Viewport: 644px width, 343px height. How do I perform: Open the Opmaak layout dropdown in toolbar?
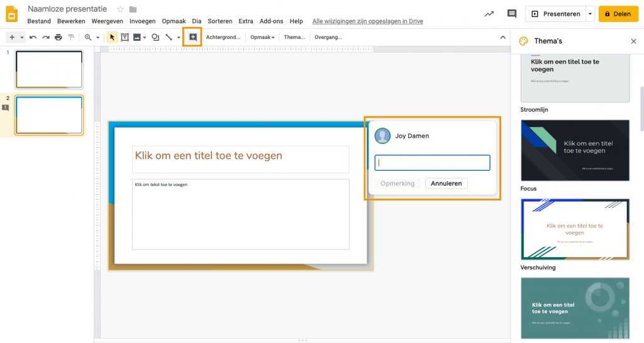[262, 37]
